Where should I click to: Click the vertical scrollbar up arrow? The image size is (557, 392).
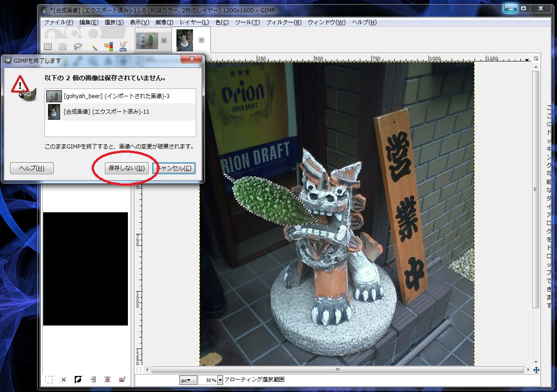point(536,67)
